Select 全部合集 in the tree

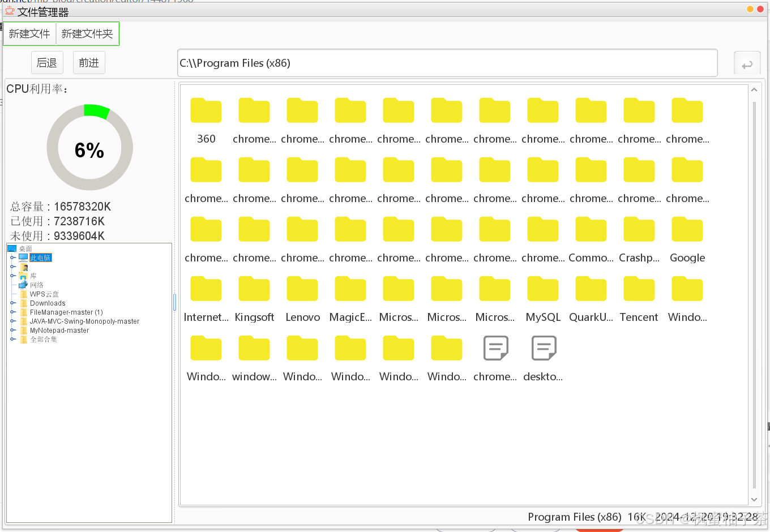44,339
